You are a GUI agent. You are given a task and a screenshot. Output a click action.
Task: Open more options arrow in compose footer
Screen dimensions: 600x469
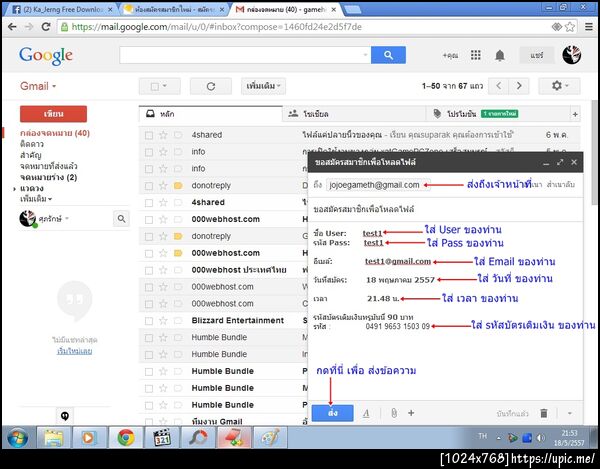tap(569, 413)
